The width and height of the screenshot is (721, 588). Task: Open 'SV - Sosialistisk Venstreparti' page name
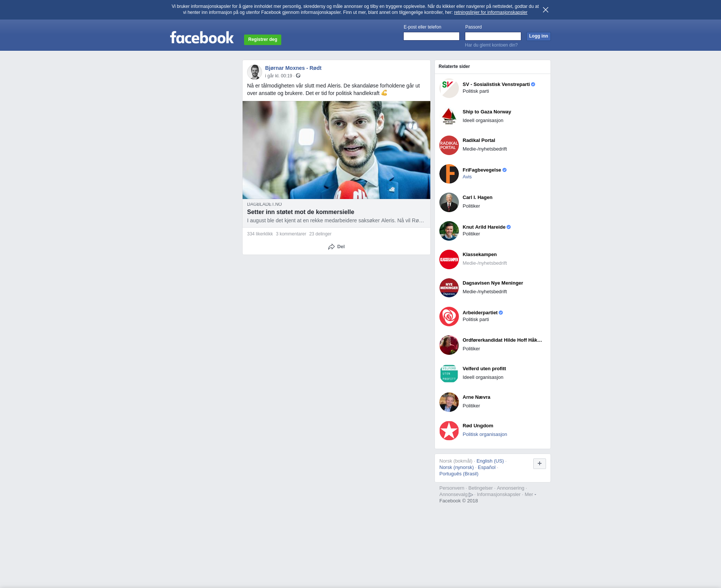(496, 84)
